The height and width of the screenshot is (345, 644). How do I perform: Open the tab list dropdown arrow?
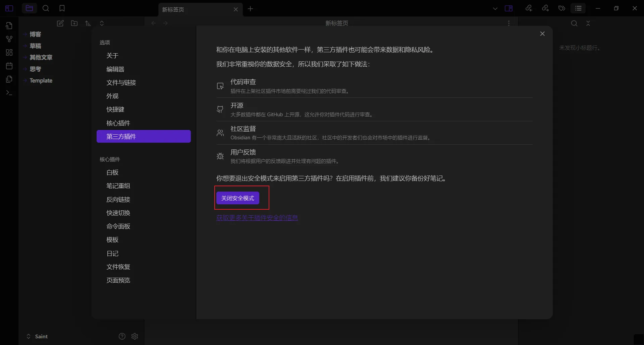495,8
